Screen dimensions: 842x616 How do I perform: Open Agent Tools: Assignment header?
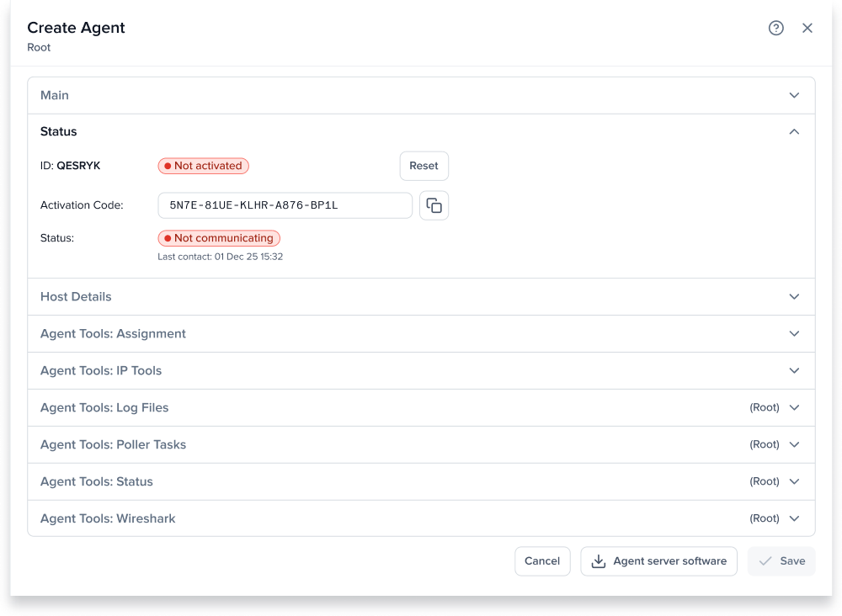[x=421, y=334]
